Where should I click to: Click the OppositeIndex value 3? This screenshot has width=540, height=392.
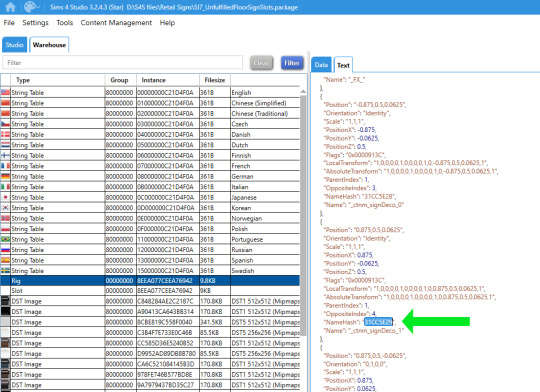coord(374,188)
